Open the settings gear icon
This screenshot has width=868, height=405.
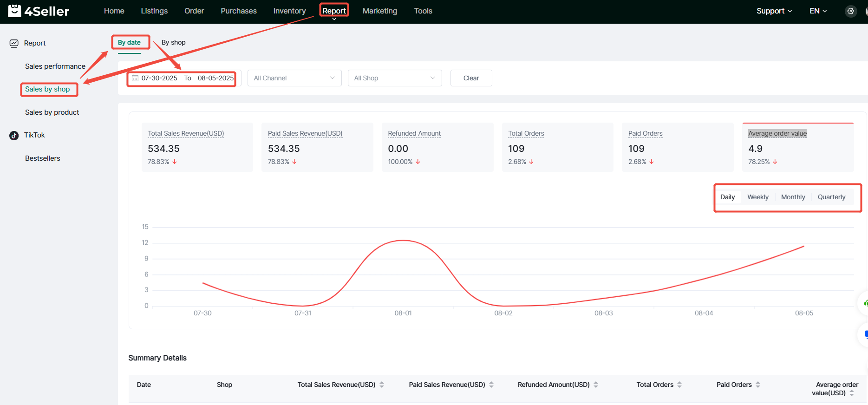click(x=850, y=11)
